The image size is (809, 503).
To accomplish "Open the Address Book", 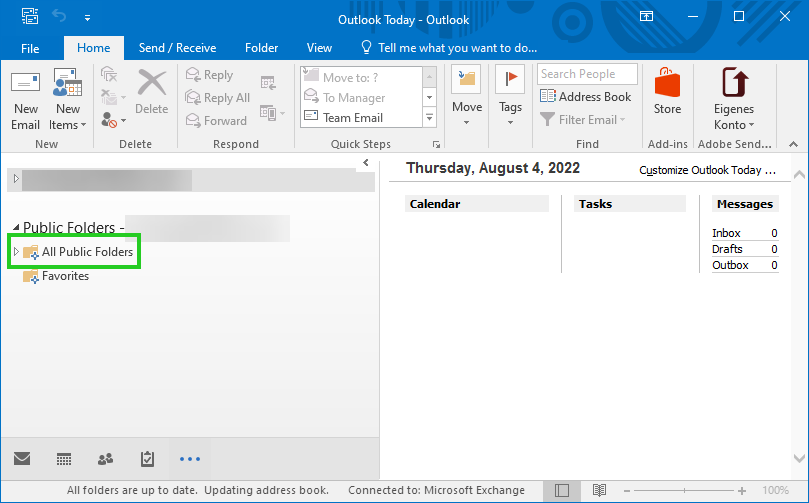I will tap(586, 97).
